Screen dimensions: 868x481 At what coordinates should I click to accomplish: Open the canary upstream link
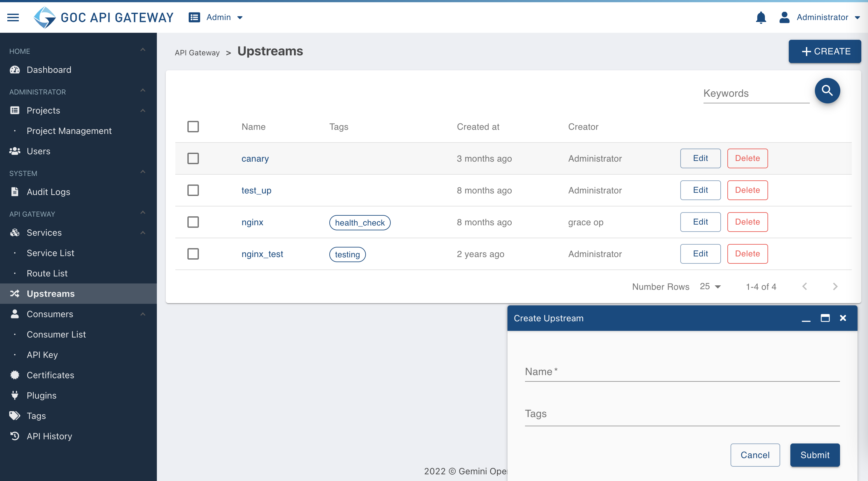[255, 159]
